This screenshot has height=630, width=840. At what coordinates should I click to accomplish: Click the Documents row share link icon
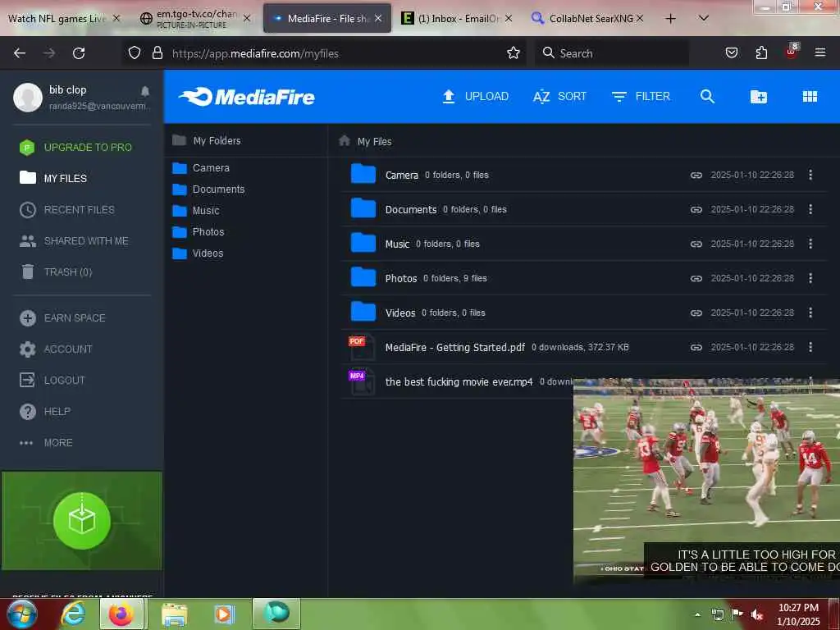(x=696, y=209)
